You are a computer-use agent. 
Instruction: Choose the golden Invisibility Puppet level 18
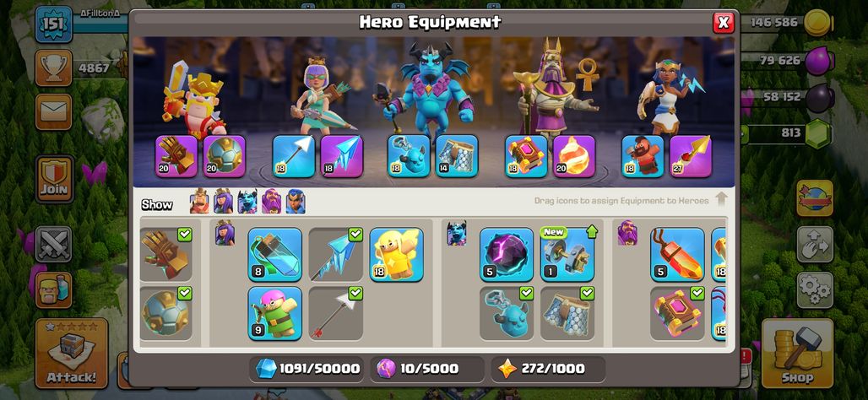pyautogui.click(x=396, y=255)
